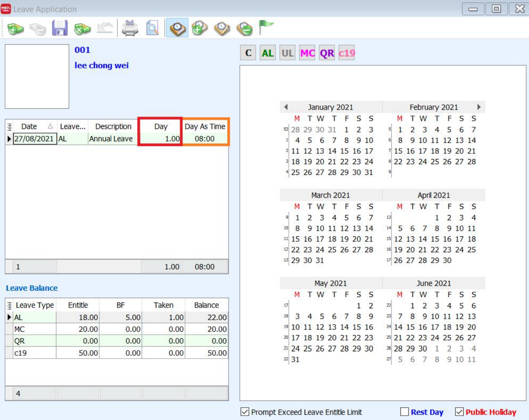Uncheck the Public Holiday checkbox
Image resolution: width=529 pixels, height=420 pixels.
(459, 412)
